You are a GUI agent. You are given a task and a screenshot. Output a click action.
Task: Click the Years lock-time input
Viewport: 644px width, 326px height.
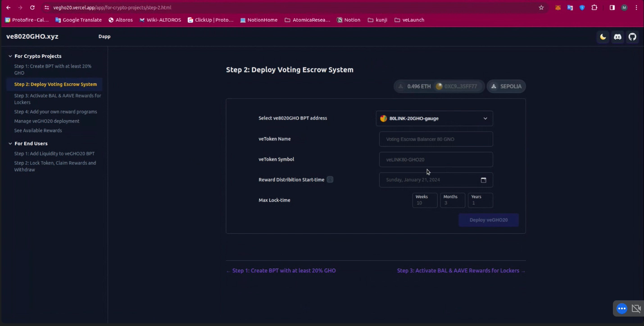[481, 200]
